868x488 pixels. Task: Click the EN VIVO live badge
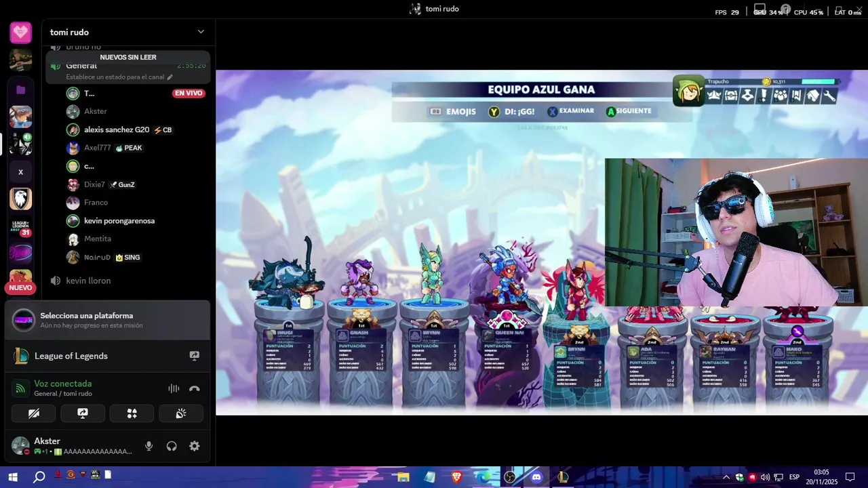(189, 94)
